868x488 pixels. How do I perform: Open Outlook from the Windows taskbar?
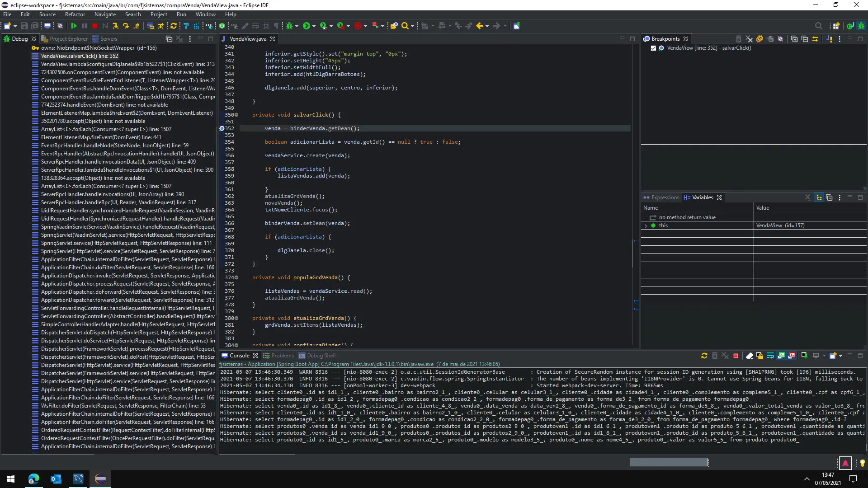(x=56, y=479)
